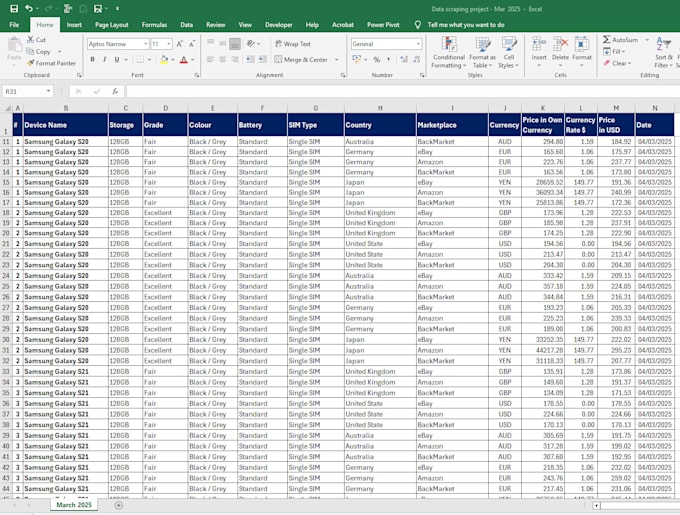Open the Font dialog launcher

(x=197, y=75)
